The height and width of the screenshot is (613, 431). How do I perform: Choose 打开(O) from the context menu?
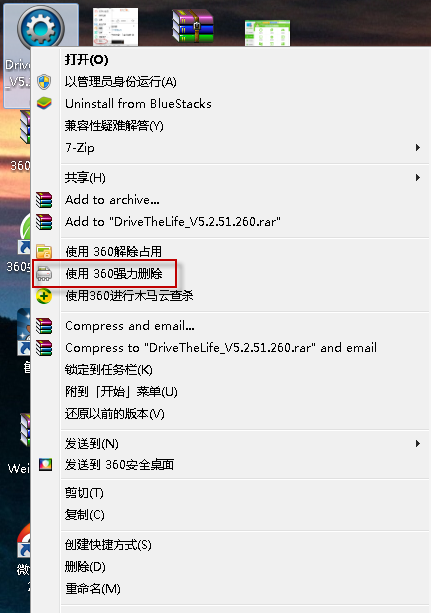point(86,59)
